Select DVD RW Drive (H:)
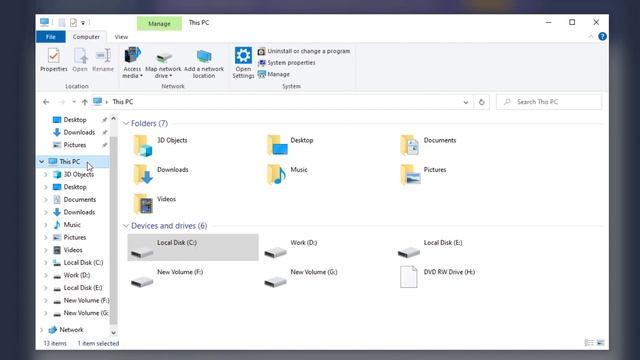The image size is (640, 360). click(x=438, y=277)
